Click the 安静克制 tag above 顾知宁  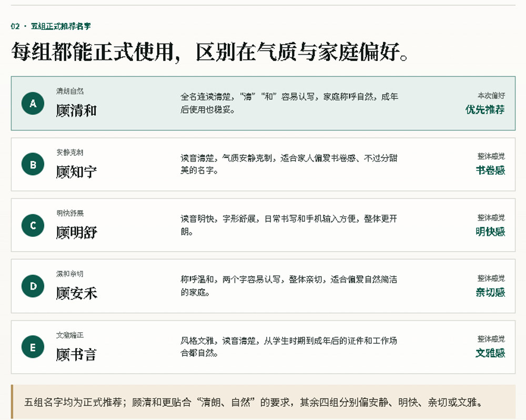(x=70, y=152)
